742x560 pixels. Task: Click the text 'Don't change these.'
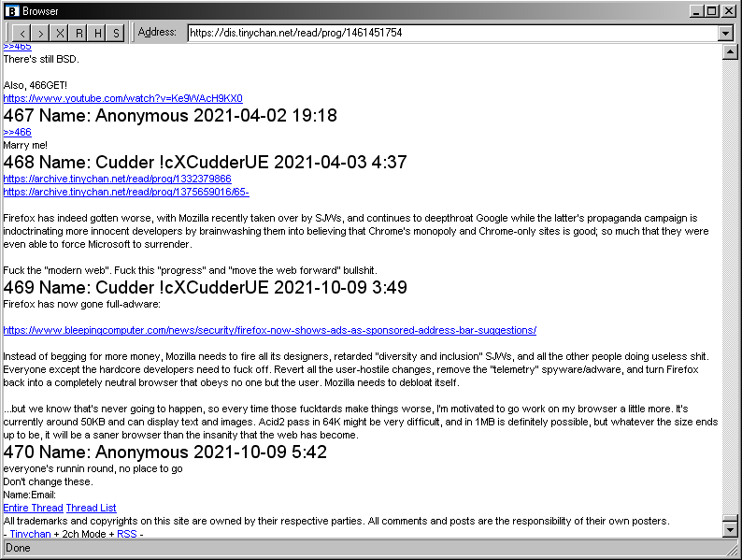(49, 481)
